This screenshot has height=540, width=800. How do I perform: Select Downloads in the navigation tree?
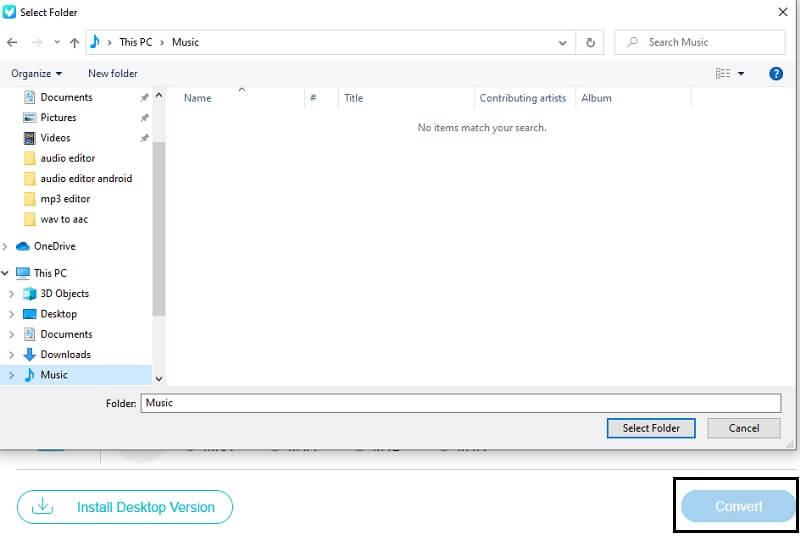coord(65,355)
